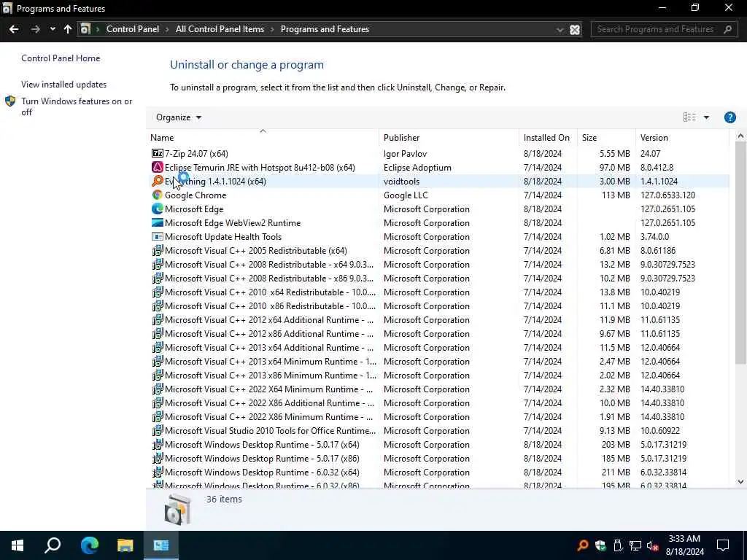Click icon for Visual Studio 2010 Tools for Office
This screenshot has height=560, width=747.
[x=158, y=430]
